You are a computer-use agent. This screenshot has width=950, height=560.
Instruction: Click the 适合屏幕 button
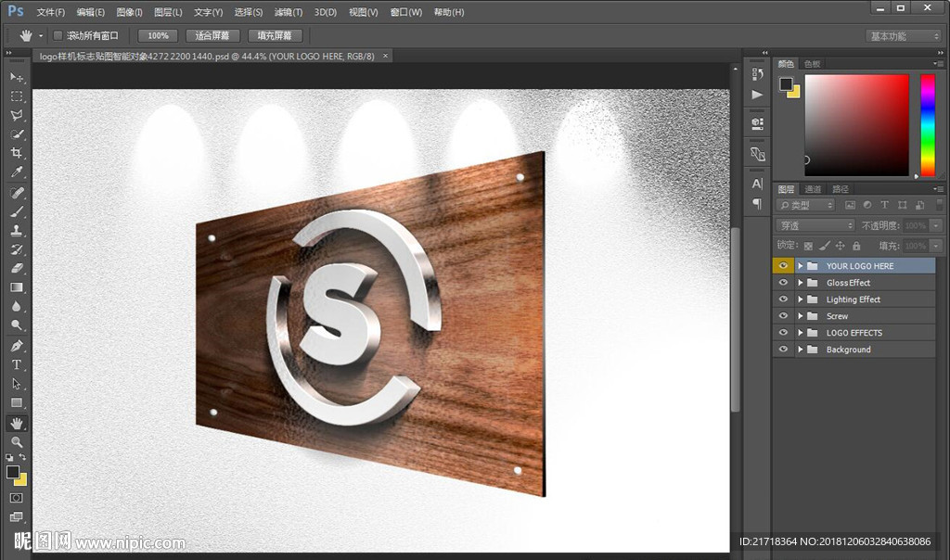[212, 36]
